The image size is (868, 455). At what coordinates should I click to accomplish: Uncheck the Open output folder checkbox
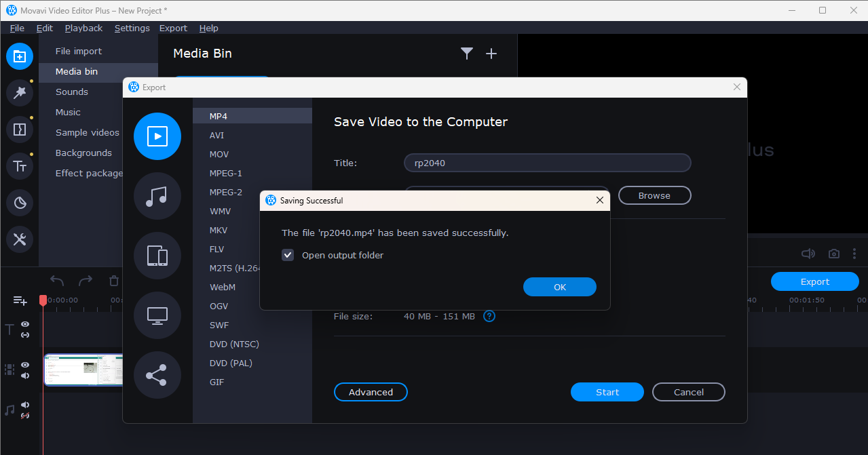pyautogui.click(x=288, y=255)
